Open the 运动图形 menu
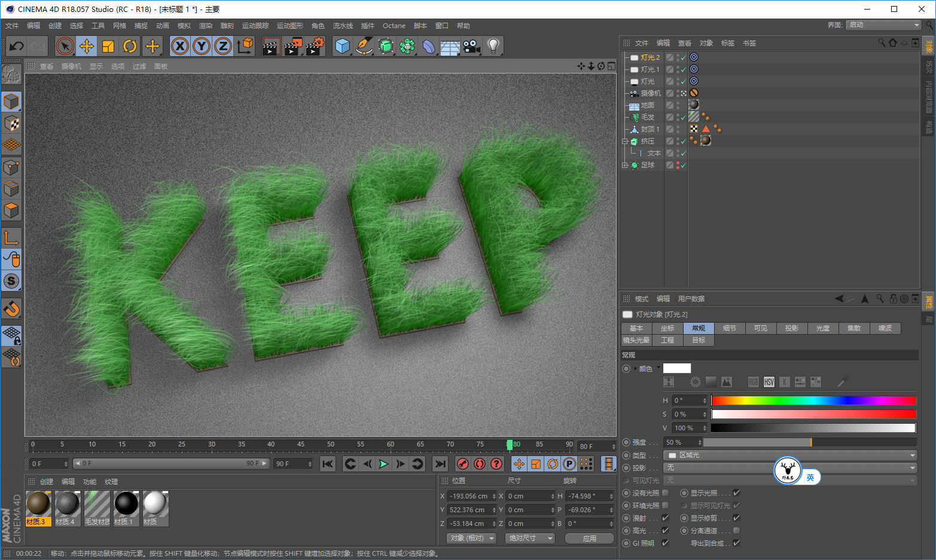The width and height of the screenshot is (936, 560). click(290, 26)
